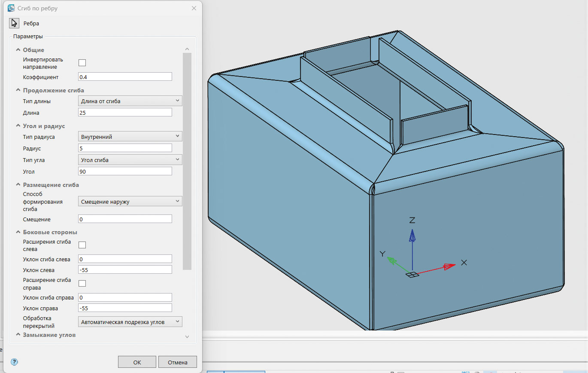Image resolution: width=588 pixels, height=373 pixels.
Task: Open help via the question mark icon
Action: click(x=14, y=362)
